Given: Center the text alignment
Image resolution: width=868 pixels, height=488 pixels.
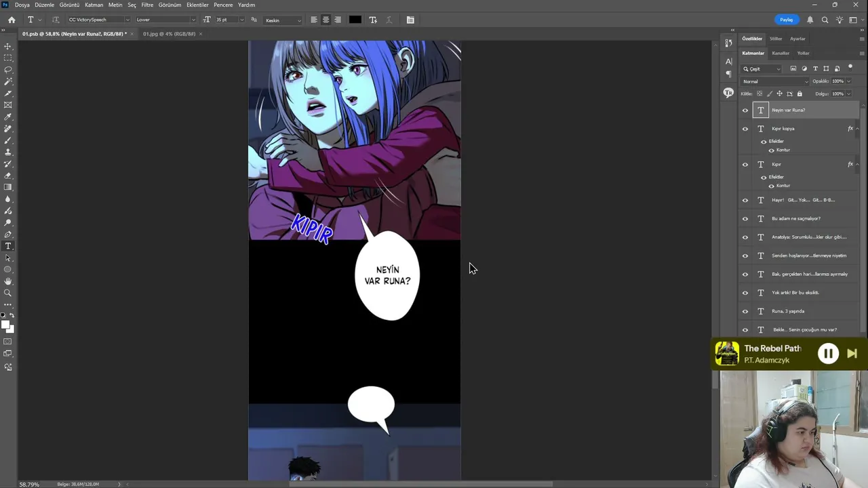Looking at the screenshot, I should click(325, 20).
